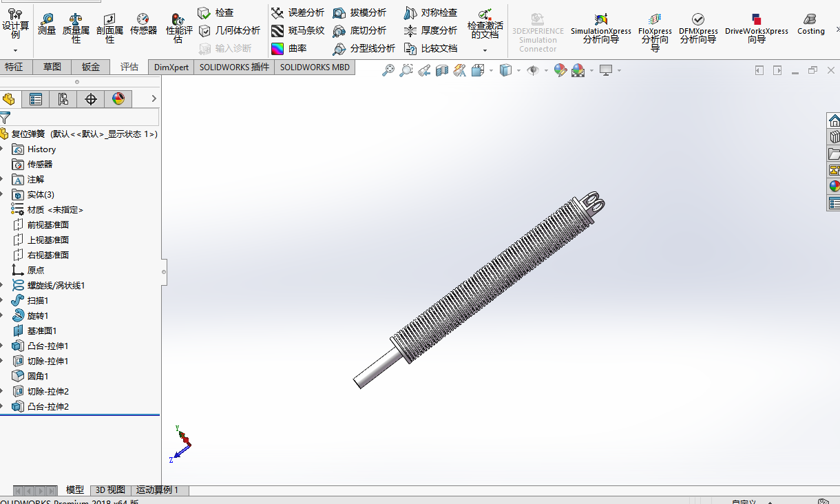Image resolution: width=840 pixels, height=504 pixels.
Task: Select DimXpertManager crosshair tab
Action: tap(91, 99)
